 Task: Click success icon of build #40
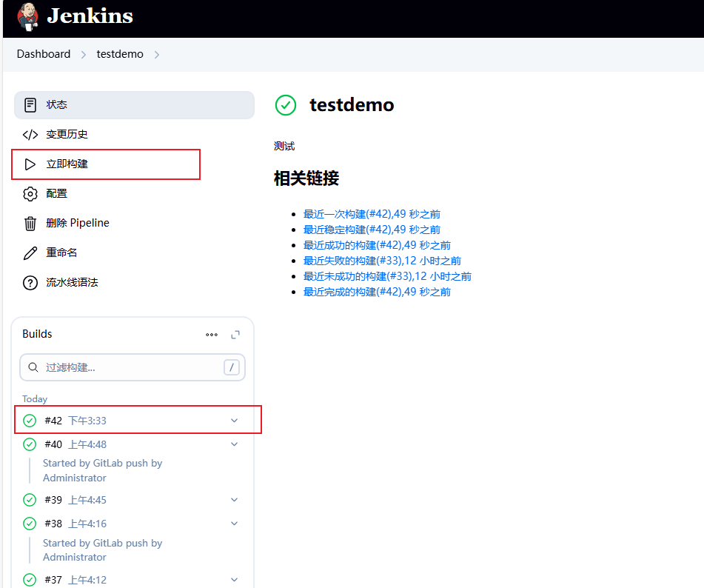click(x=30, y=444)
